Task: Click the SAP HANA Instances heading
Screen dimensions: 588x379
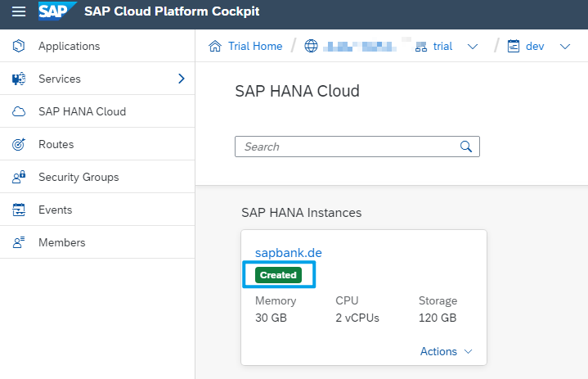Action: point(302,213)
